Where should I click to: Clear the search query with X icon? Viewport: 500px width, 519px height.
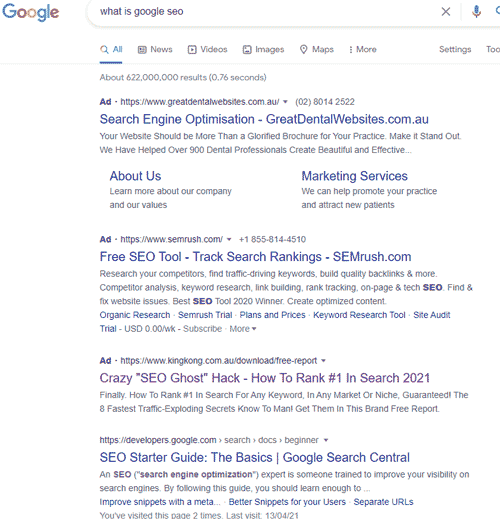pos(446,12)
